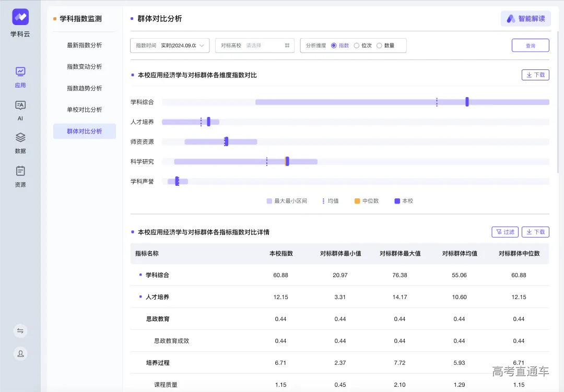Click the grid icon in 对标高校 field
This screenshot has height=392, width=564.
pyautogui.click(x=287, y=45)
